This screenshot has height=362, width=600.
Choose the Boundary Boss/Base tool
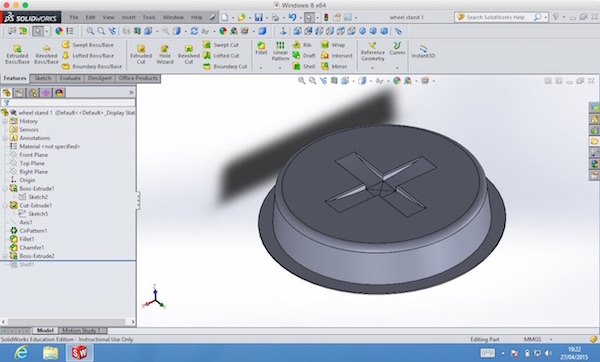(92, 66)
